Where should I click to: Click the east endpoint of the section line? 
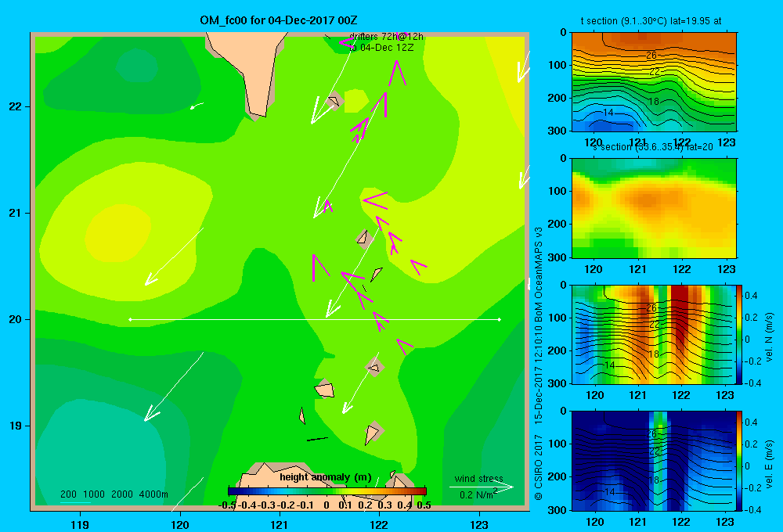coord(500,319)
